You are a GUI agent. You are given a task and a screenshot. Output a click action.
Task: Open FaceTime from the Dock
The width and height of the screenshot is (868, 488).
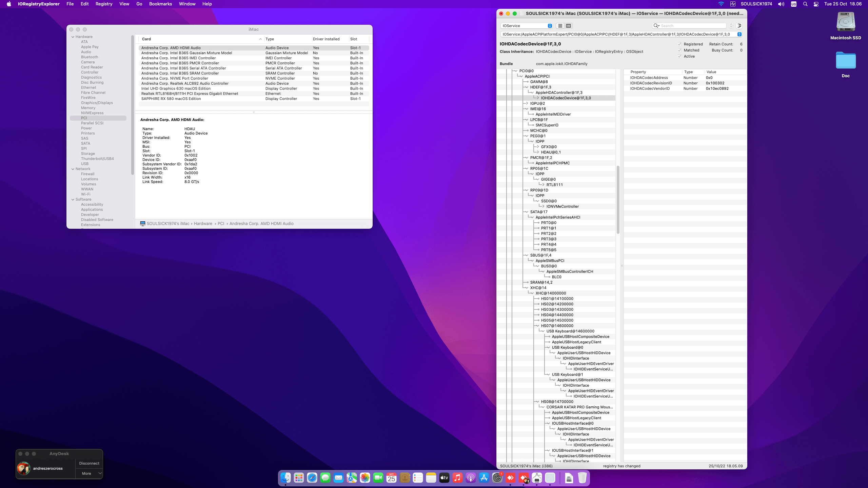[x=378, y=478]
